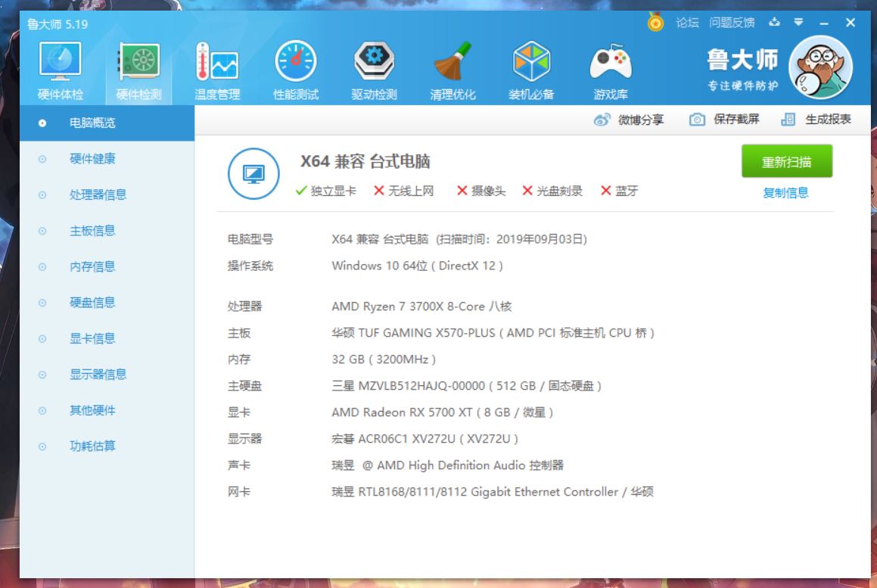Click the report icon for 生成报表
The width and height of the screenshot is (877, 588).
pos(788,119)
